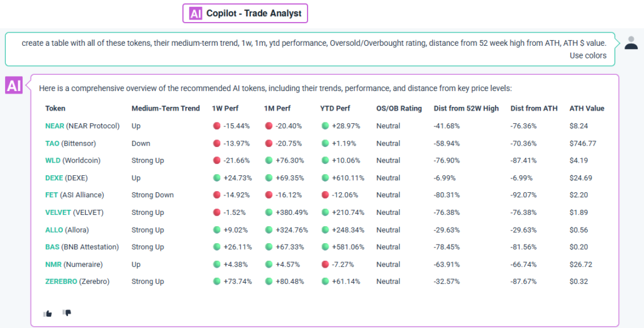Click the red dot beside -7.27%

[x=325, y=265]
